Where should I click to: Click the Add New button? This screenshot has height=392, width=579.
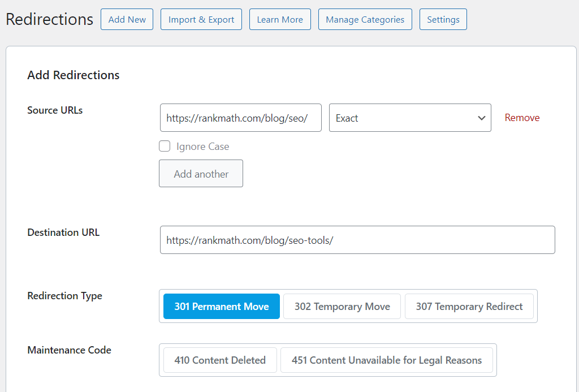pos(127,19)
